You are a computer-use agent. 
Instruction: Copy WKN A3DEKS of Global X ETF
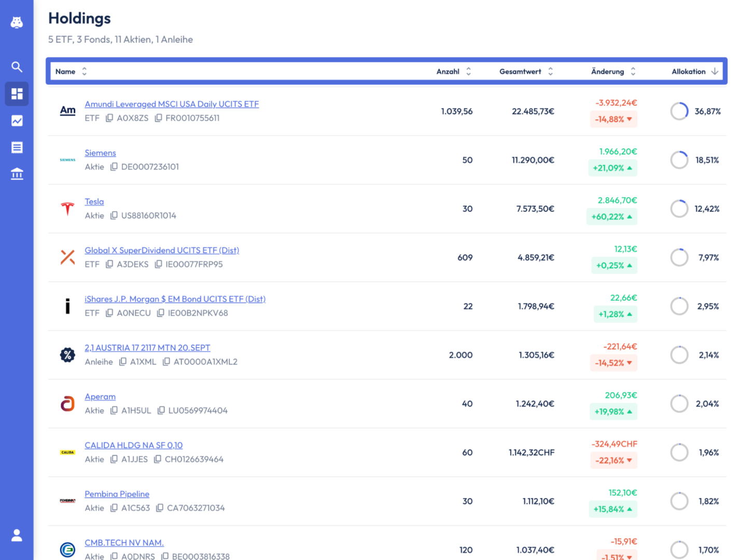pos(109,264)
